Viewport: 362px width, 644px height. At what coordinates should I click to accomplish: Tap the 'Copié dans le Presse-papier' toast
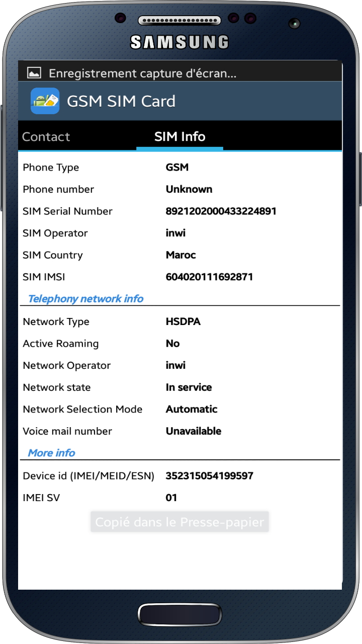tap(179, 522)
